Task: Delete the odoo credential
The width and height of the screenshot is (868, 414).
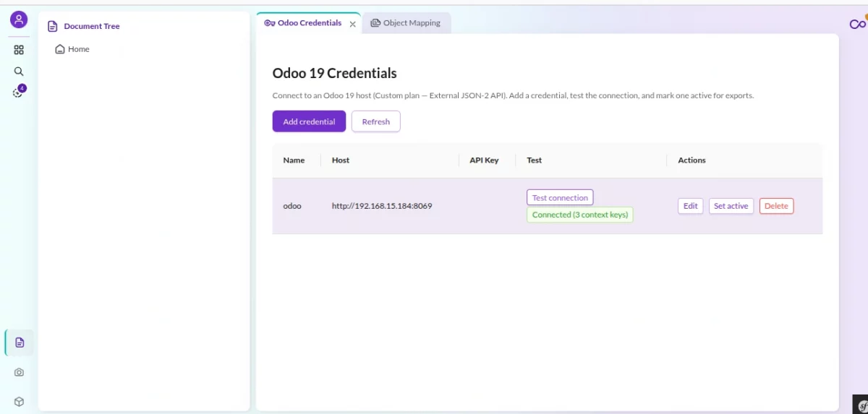Action: [x=776, y=206]
